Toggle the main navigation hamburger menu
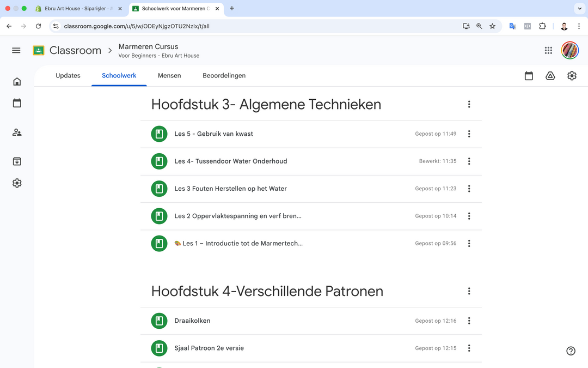 coord(16,50)
